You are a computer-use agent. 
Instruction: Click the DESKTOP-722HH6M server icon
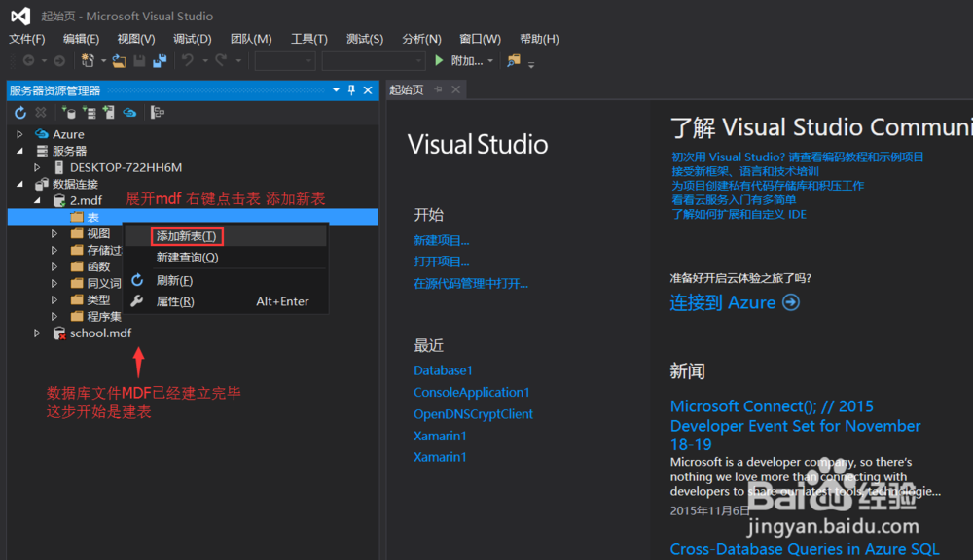coord(59,167)
